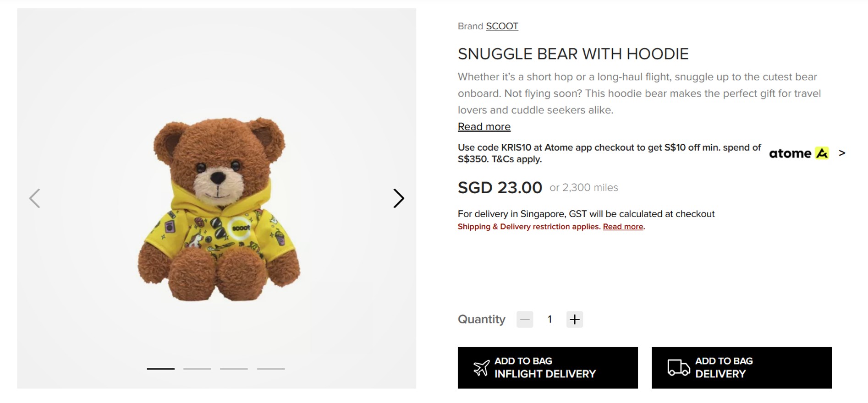Image resolution: width=868 pixels, height=403 pixels.
Task: Show the next product image arrow
Action: point(399,198)
